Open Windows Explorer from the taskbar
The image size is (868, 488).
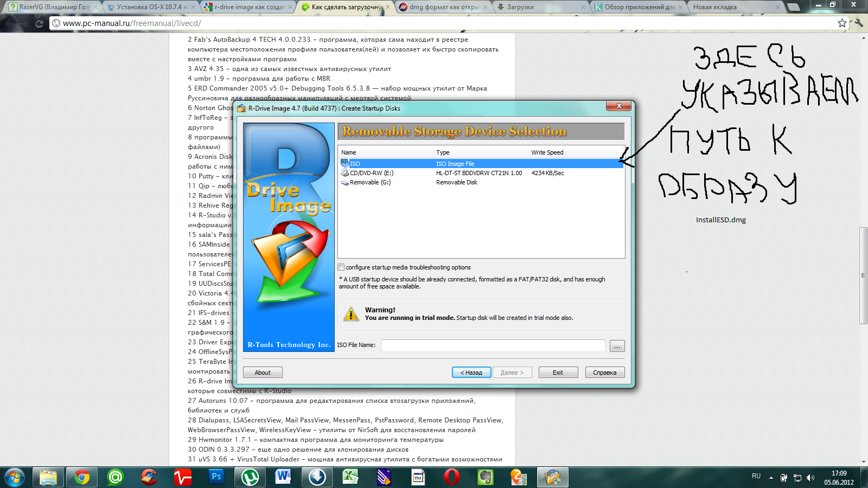point(48,477)
